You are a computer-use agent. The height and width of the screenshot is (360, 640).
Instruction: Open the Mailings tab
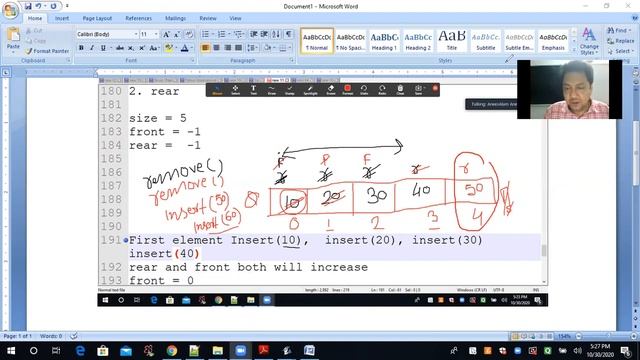pyautogui.click(x=176, y=18)
